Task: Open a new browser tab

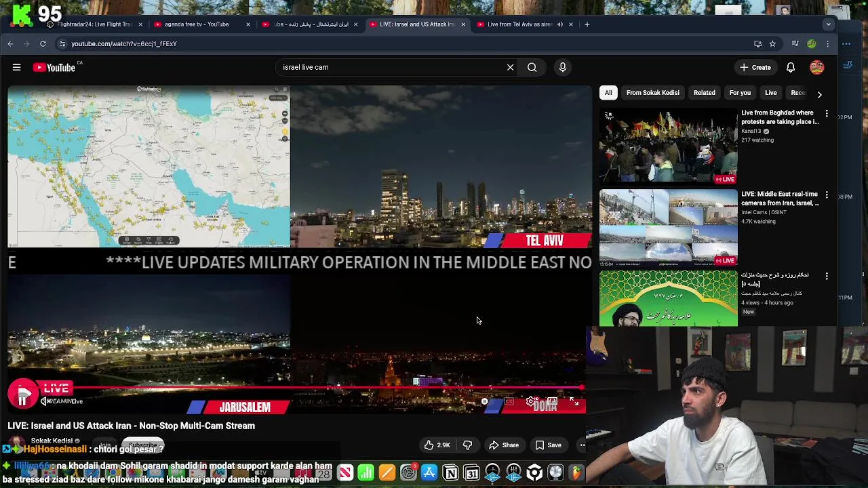Action: click(x=587, y=24)
